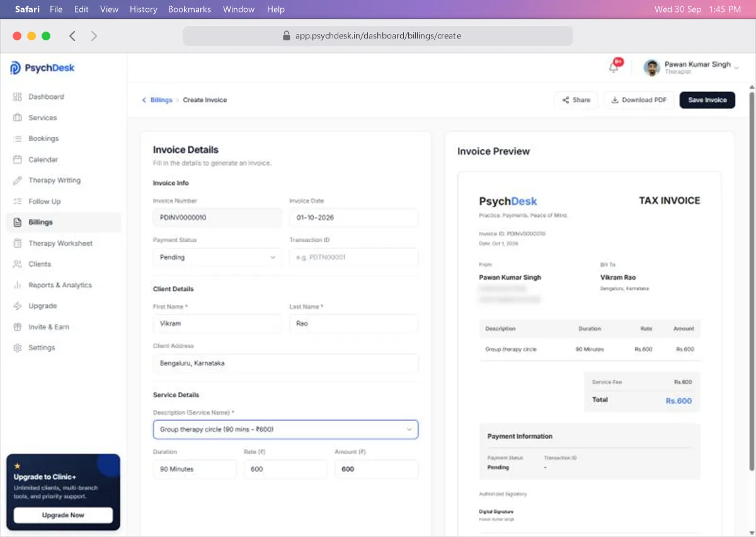Click the Invoice Number field
This screenshot has width=756, height=537.
[x=217, y=217]
